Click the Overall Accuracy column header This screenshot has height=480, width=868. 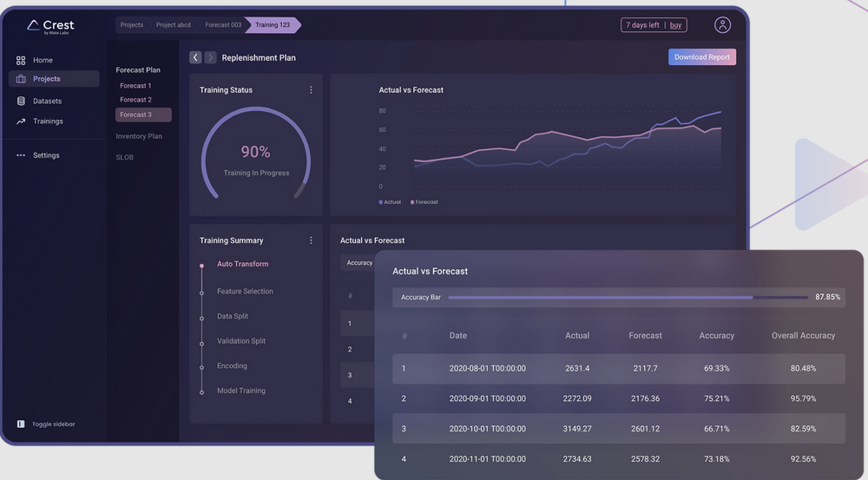tap(803, 336)
